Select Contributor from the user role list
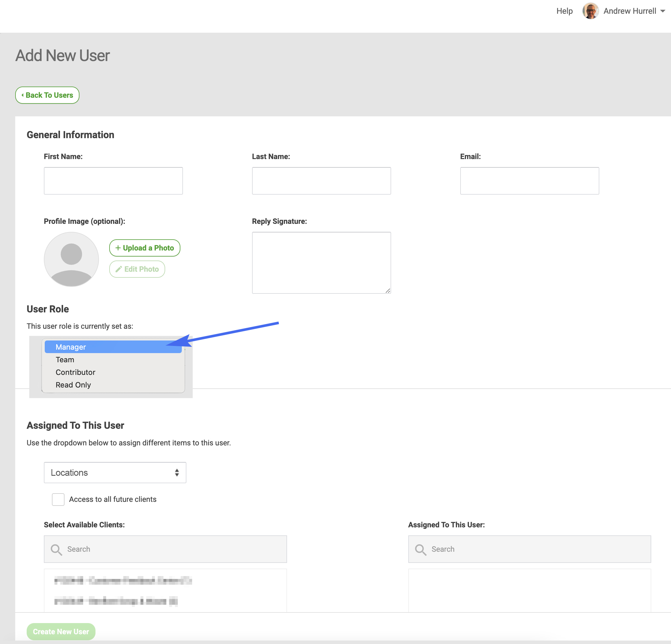Viewport: 671px width, 644px height. point(75,372)
